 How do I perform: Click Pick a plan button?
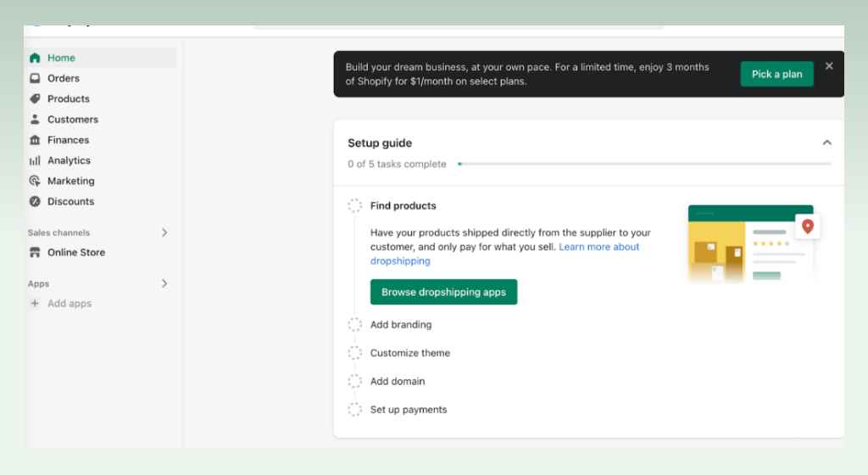coord(776,74)
